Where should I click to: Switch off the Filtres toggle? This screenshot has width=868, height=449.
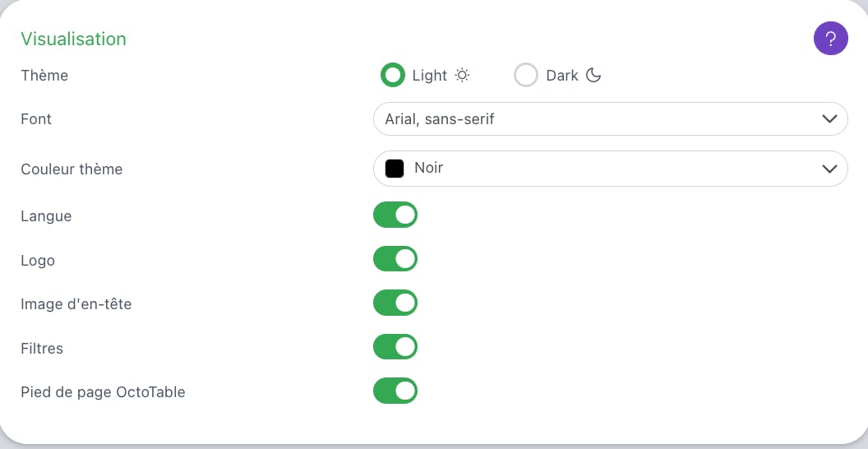pyautogui.click(x=395, y=347)
